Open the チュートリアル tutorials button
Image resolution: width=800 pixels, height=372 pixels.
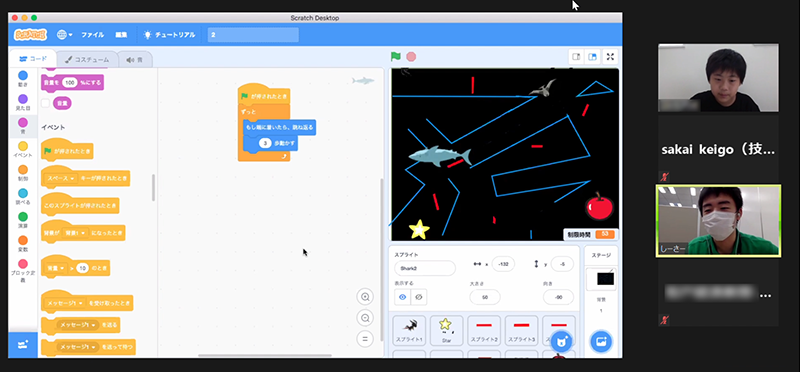169,35
